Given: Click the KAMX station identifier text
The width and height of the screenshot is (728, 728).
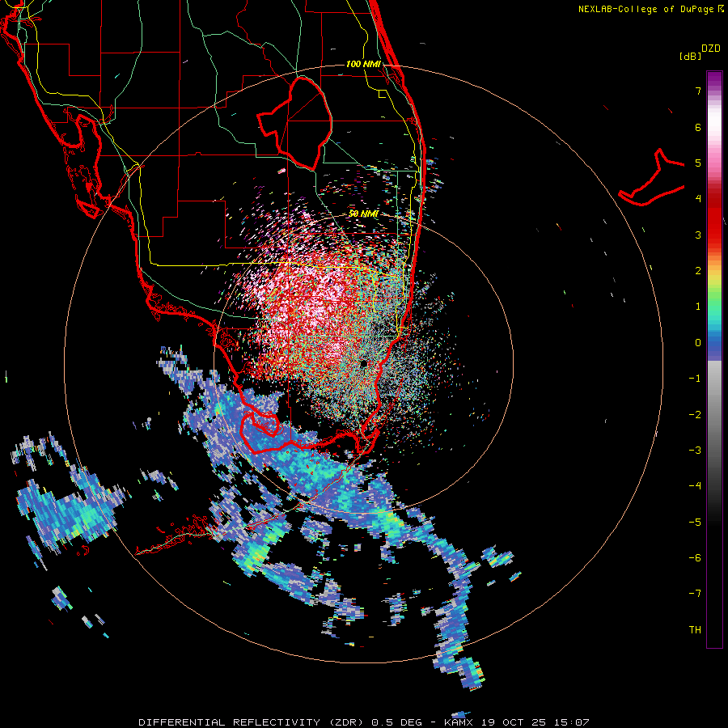Looking at the screenshot, I should click(459, 722).
